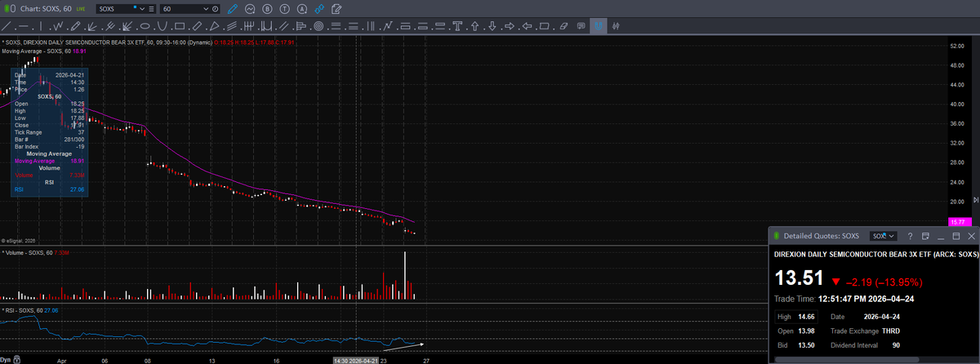Select the concentric circles Fibonacci tool

pos(318,27)
